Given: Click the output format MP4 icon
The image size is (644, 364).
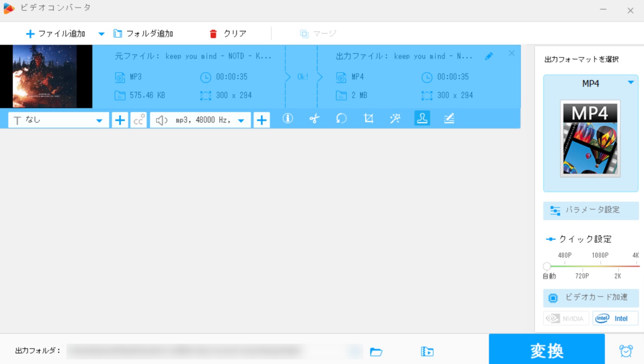Looking at the screenshot, I should 341,77.
